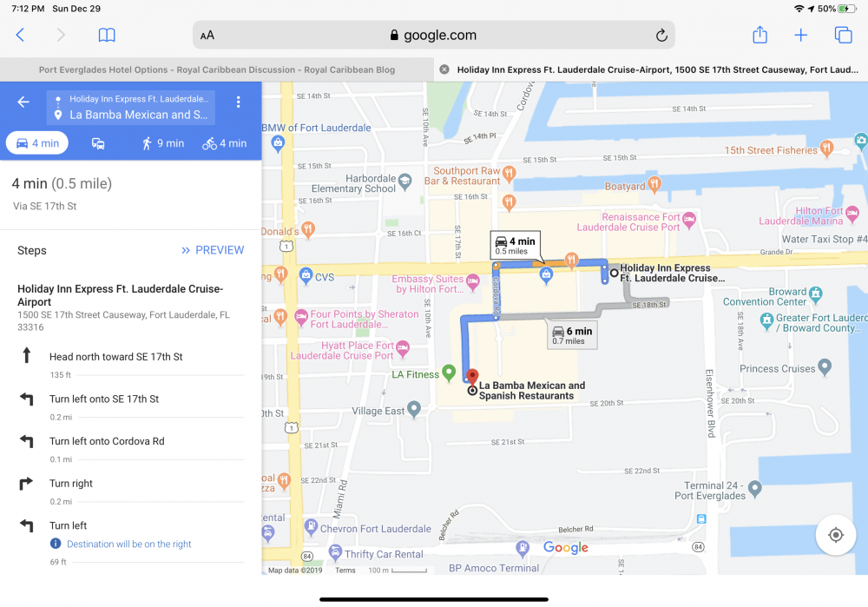This screenshot has width=868, height=607.
Task: Tap the 15th Street Fisheries restaurant pin
Action: 826,148
